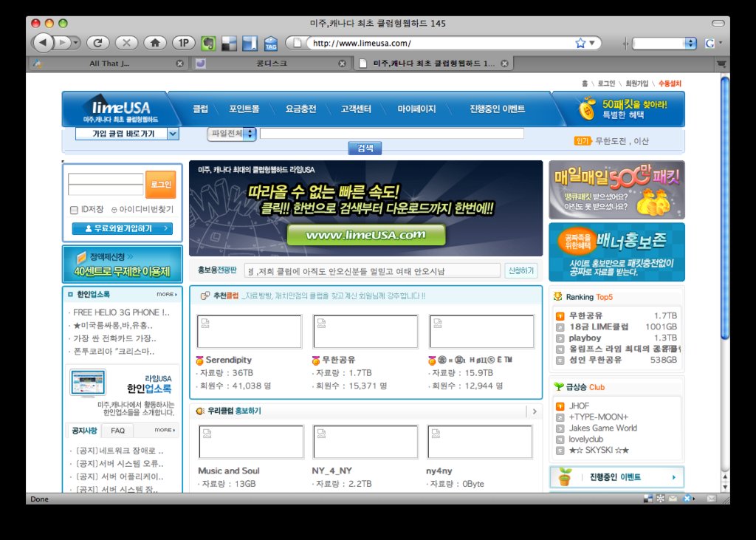Open 마이페이지 in the navigation bar
Screen dimensions: 756x540
coord(416,109)
